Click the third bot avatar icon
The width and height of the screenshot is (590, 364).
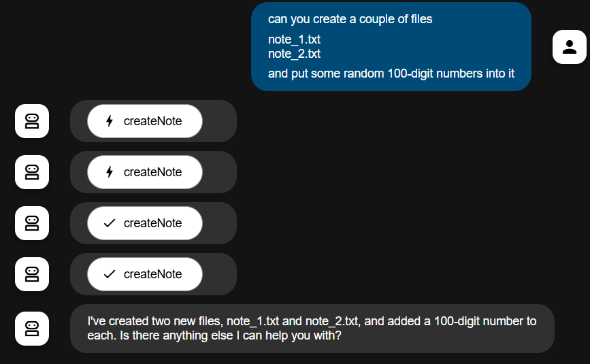32,223
